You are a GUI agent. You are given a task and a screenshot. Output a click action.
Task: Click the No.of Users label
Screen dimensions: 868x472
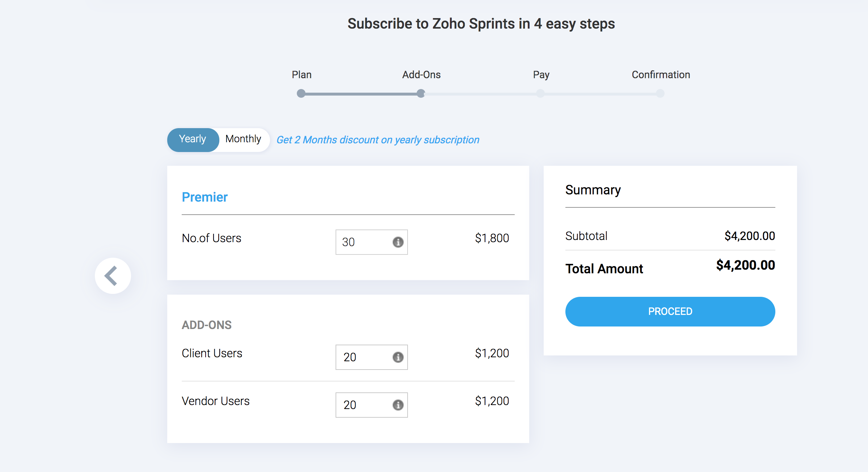211,238
